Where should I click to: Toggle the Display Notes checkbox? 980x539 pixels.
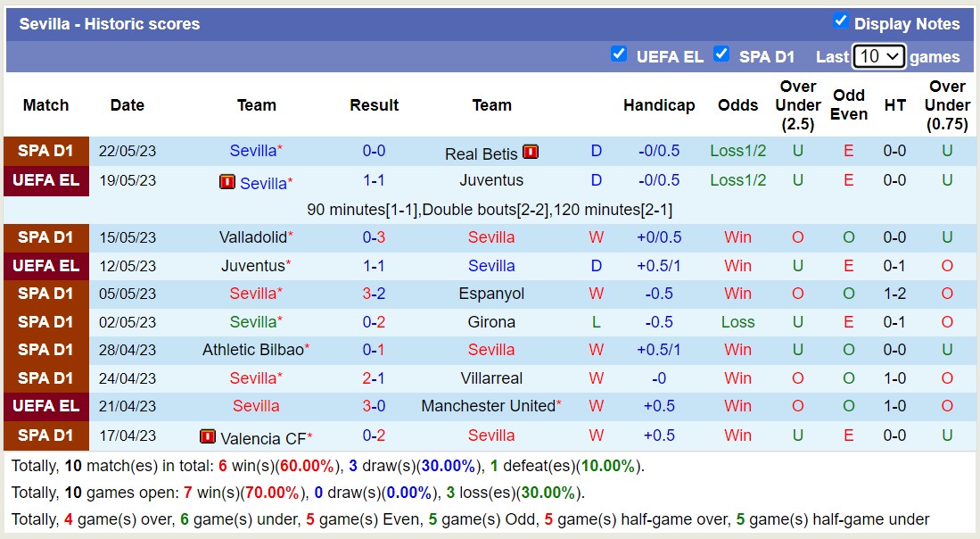point(840,21)
